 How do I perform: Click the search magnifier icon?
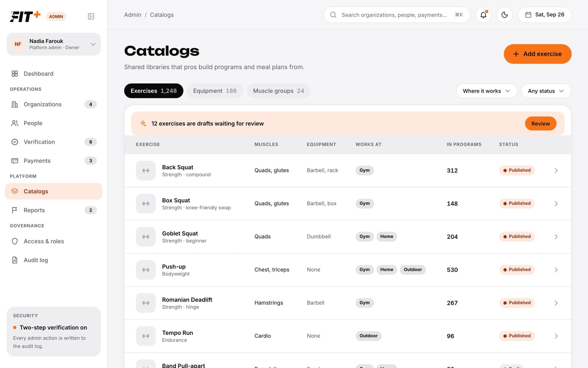(x=333, y=15)
